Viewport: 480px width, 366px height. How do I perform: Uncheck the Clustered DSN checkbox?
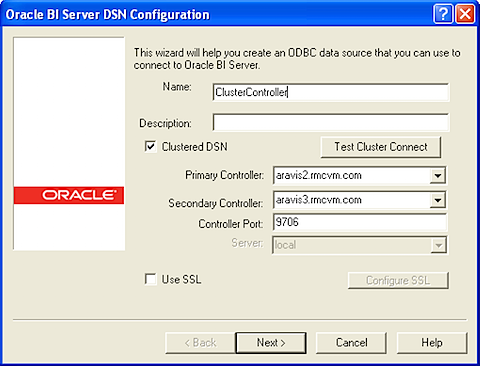tap(150, 146)
